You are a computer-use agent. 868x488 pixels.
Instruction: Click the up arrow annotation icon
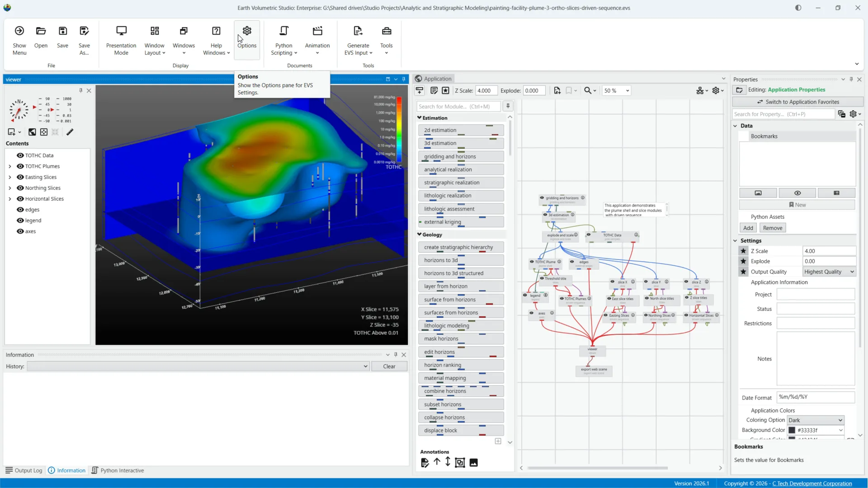tap(437, 462)
